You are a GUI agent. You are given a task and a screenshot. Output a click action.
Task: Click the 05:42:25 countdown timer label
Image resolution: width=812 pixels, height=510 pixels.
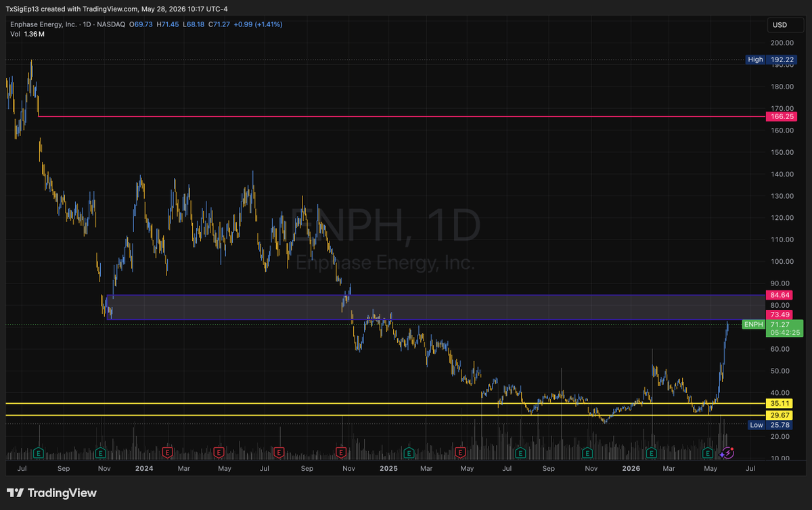[x=785, y=332]
